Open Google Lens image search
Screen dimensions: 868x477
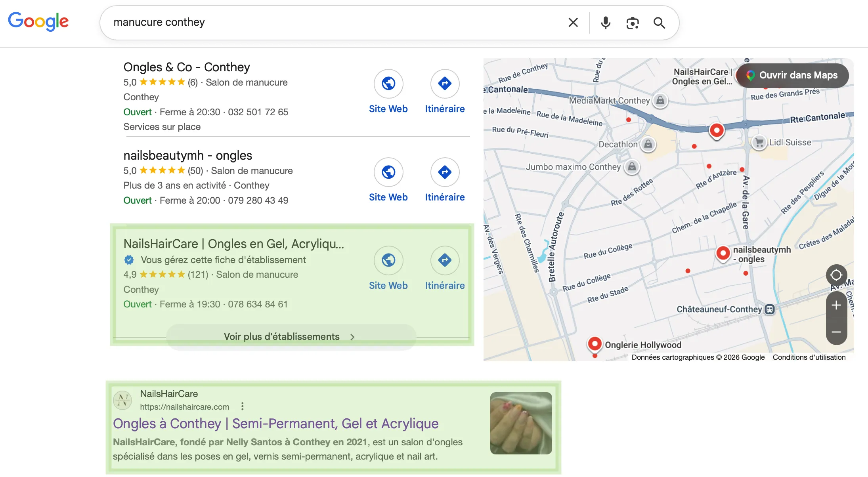(x=632, y=23)
